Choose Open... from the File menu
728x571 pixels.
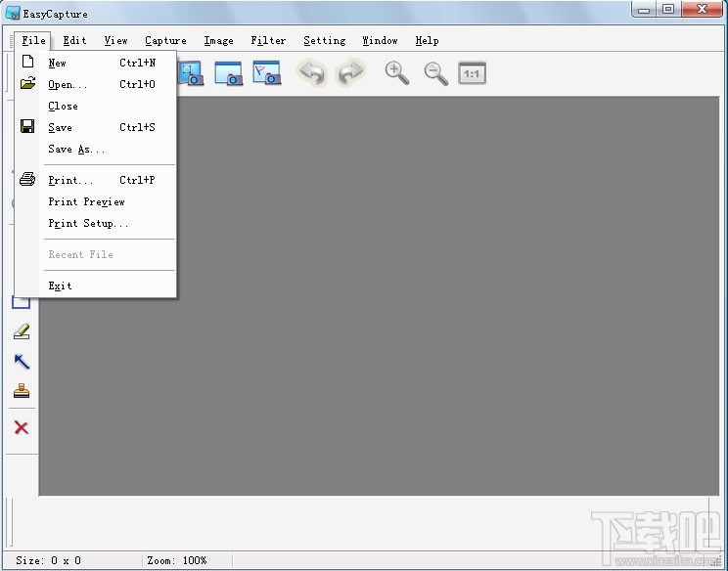(x=96, y=84)
